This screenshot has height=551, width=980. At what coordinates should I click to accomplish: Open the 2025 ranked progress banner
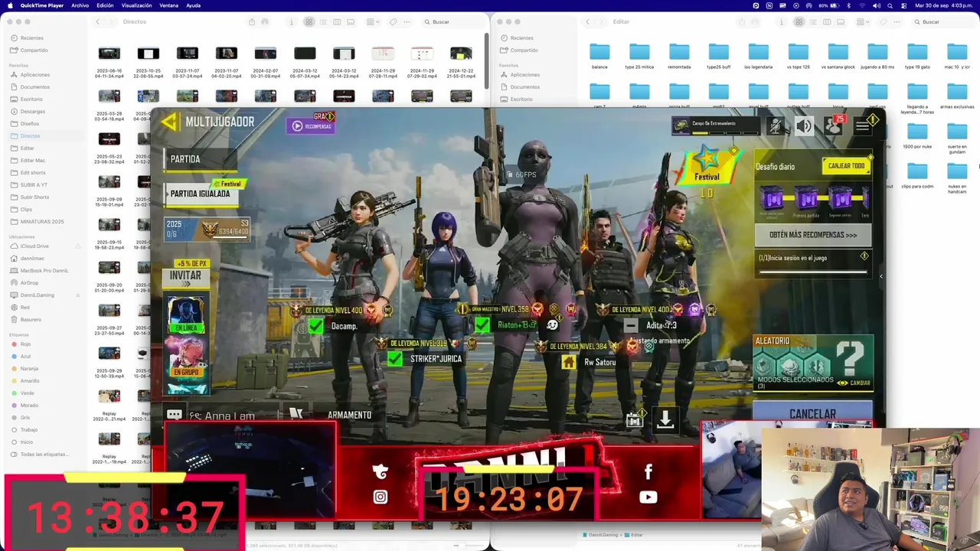click(207, 228)
